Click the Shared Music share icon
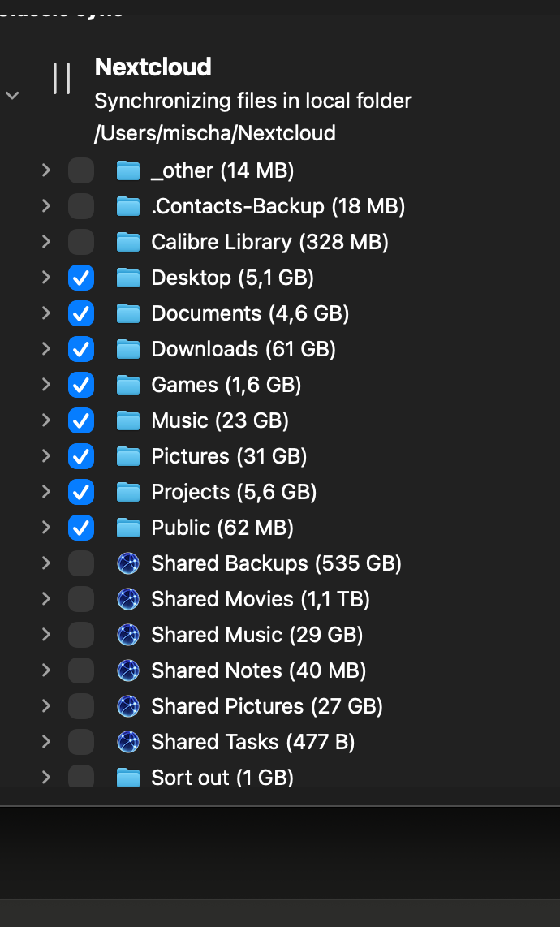Screen dimensions: 560x927 tap(128, 635)
